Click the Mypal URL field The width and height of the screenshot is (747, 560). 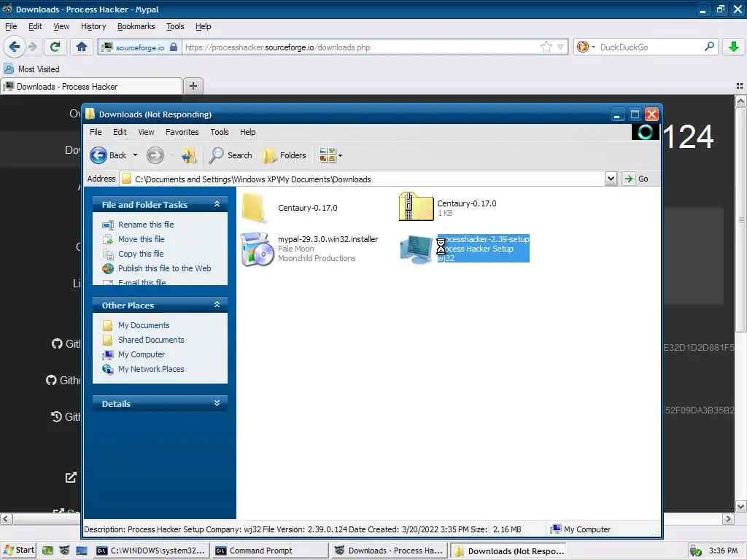tap(362, 47)
